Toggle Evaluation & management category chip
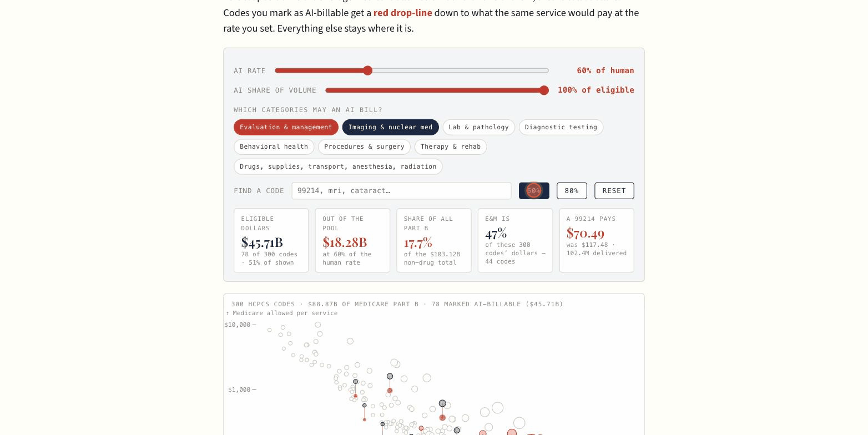 tap(286, 127)
